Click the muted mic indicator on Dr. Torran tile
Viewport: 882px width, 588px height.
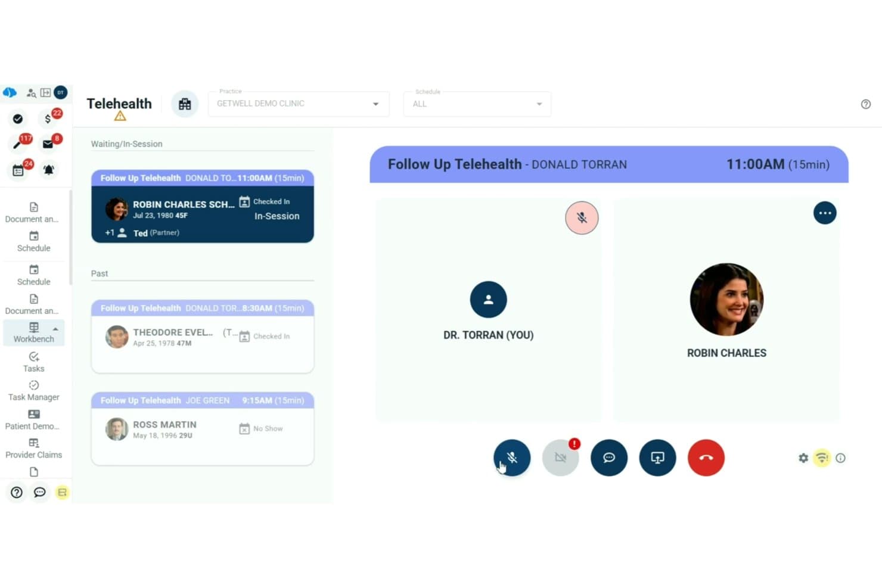point(582,217)
